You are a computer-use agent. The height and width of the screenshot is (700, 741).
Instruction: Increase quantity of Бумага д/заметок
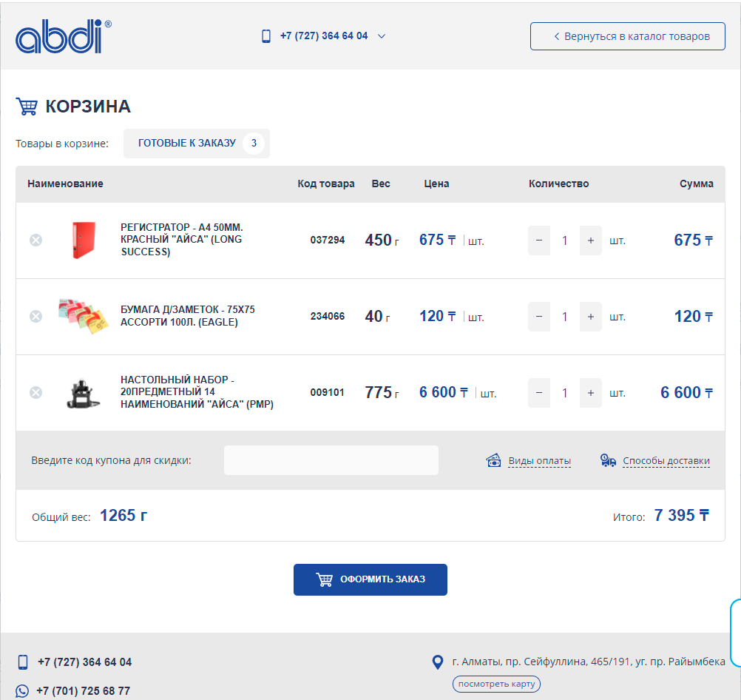tap(590, 317)
